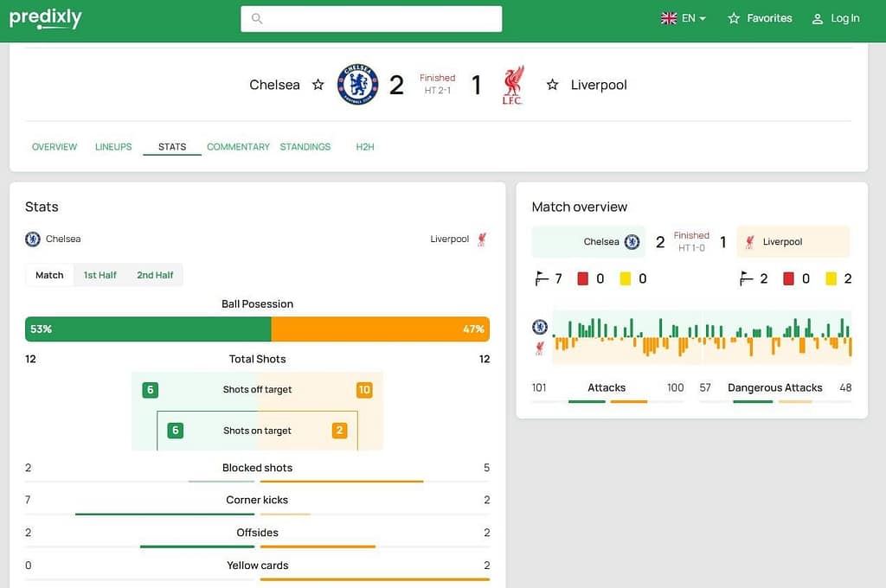This screenshot has width=886, height=588.
Task: Click Chelsea badge in Match overview card
Action: [632, 242]
